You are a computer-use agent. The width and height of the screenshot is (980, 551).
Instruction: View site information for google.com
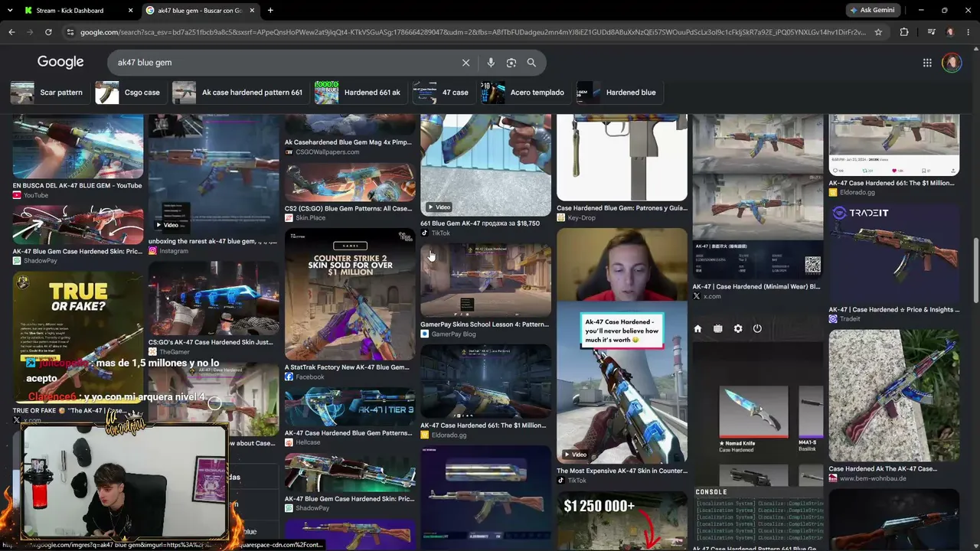coord(70,32)
